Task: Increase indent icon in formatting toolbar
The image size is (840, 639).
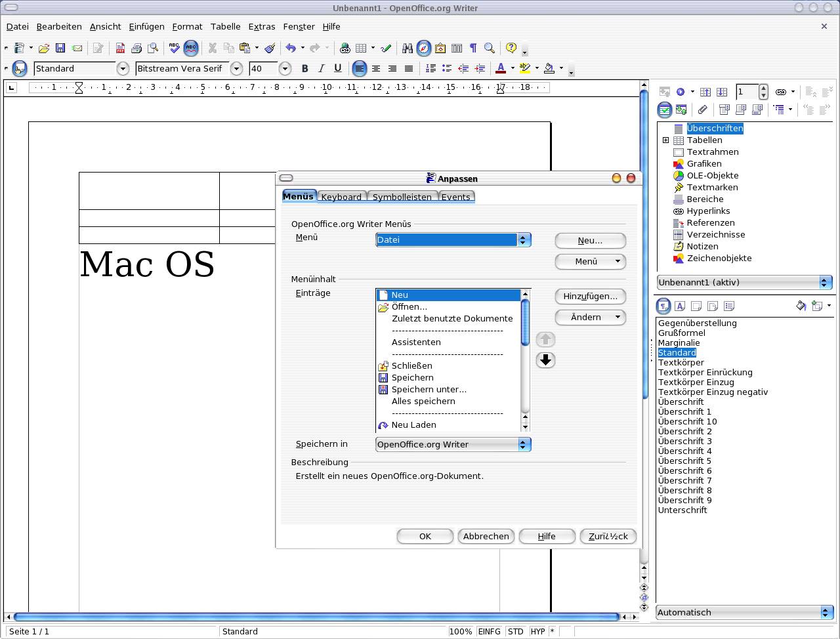Action: [x=480, y=68]
